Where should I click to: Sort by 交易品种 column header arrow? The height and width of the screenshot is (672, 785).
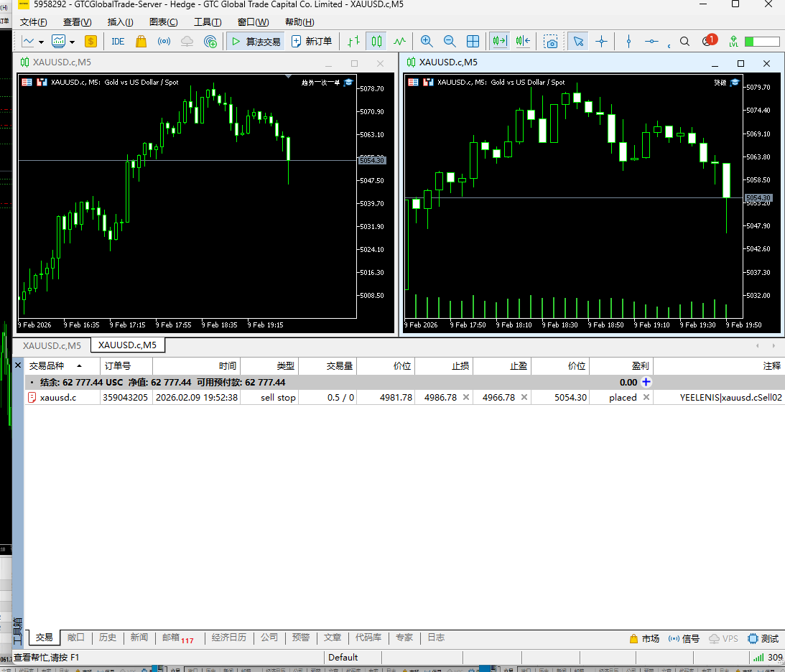click(x=79, y=366)
